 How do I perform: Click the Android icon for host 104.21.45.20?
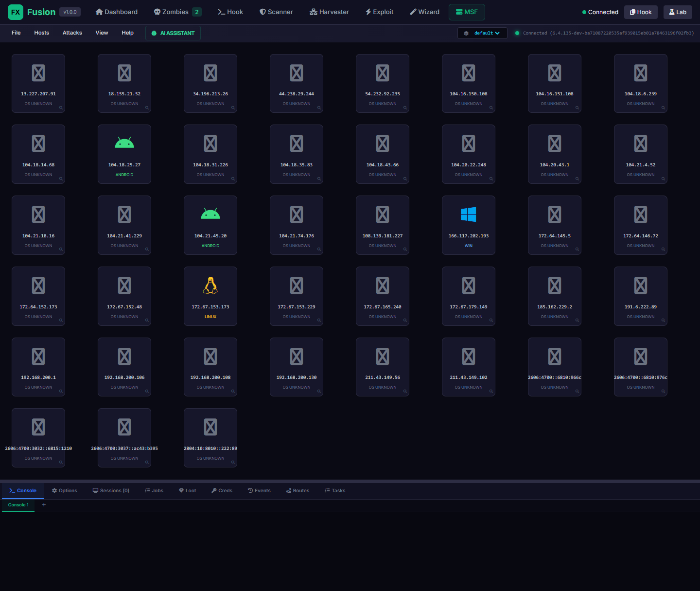(x=210, y=214)
